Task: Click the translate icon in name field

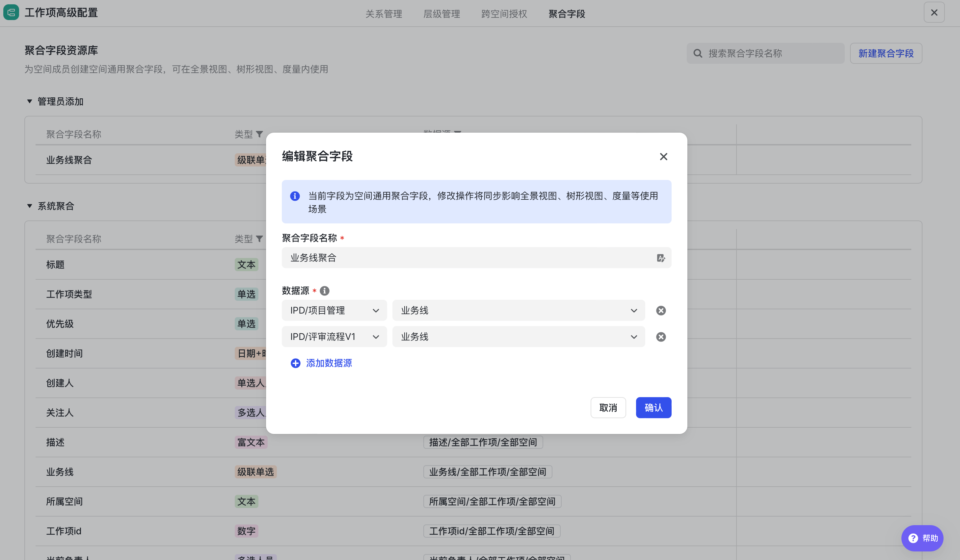Action: pyautogui.click(x=660, y=258)
